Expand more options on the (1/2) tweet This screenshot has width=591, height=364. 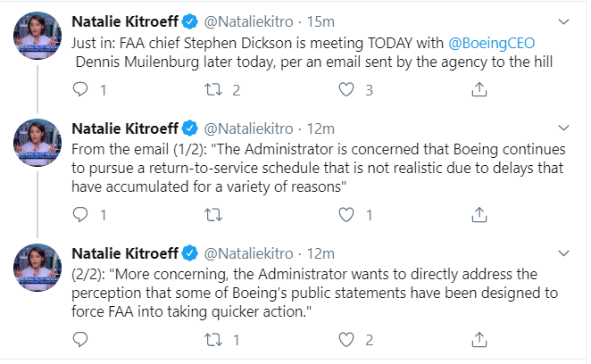(x=563, y=128)
